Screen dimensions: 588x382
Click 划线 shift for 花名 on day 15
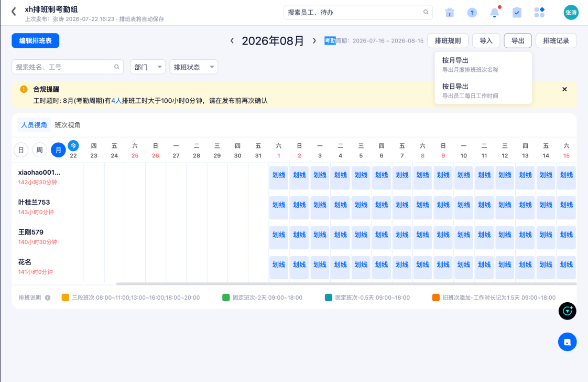pyautogui.click(x=566, y=268)
